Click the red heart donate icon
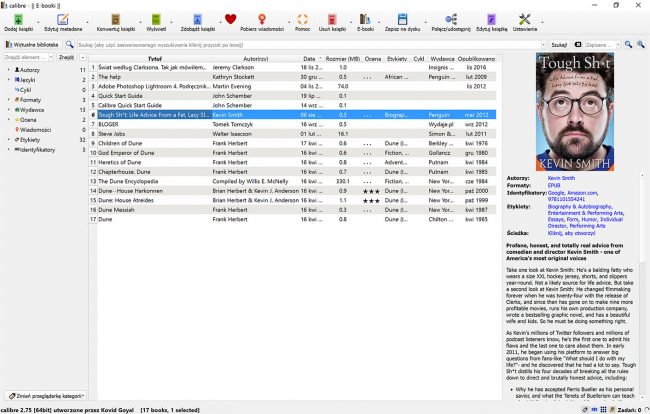The width and height of the screenshot is (650, 414). (x=230, y=19)
